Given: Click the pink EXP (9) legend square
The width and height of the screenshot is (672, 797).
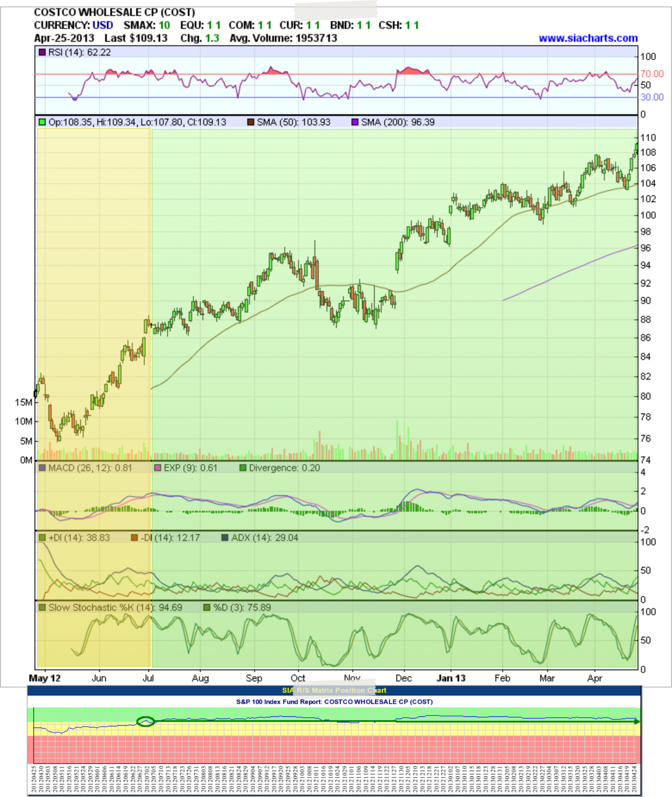Looking at the screenshot, I should [158, 468].
